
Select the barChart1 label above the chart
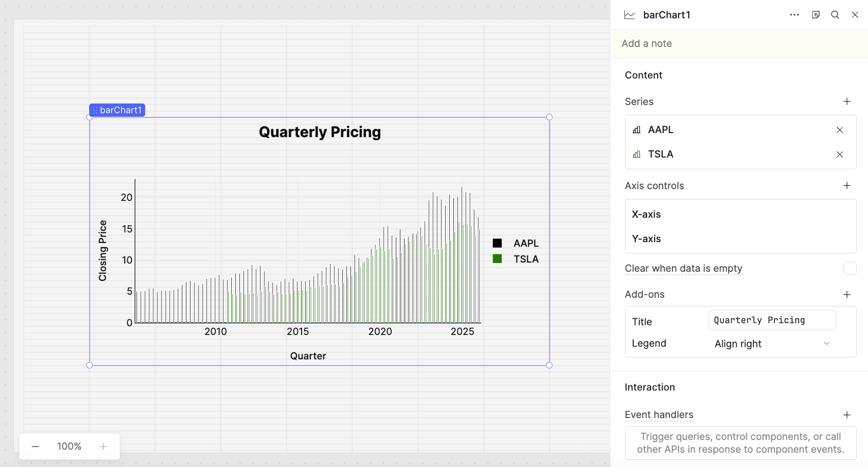117,110
